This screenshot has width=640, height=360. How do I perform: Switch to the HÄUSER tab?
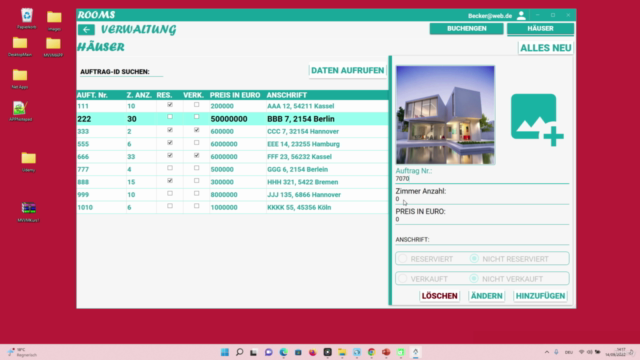(x=540, y=29)
